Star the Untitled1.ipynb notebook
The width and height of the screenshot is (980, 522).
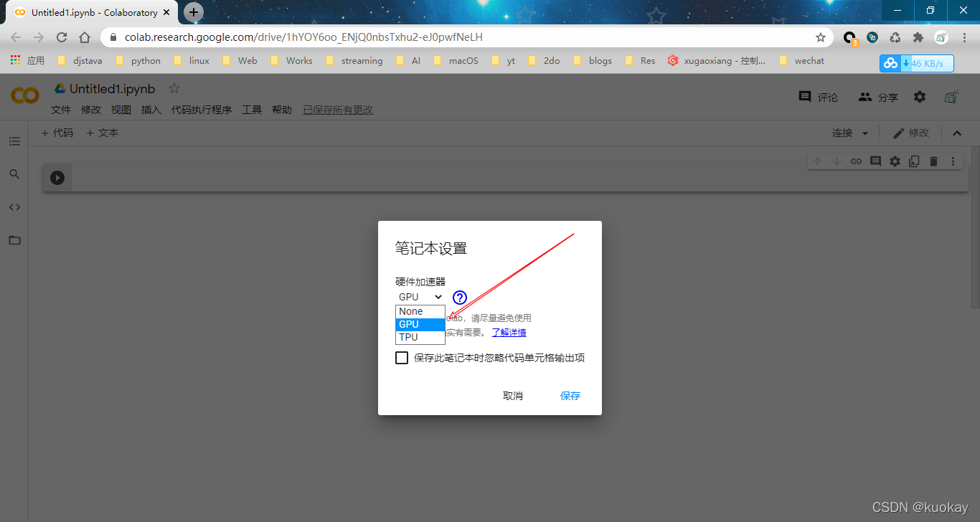coord(174,88)
